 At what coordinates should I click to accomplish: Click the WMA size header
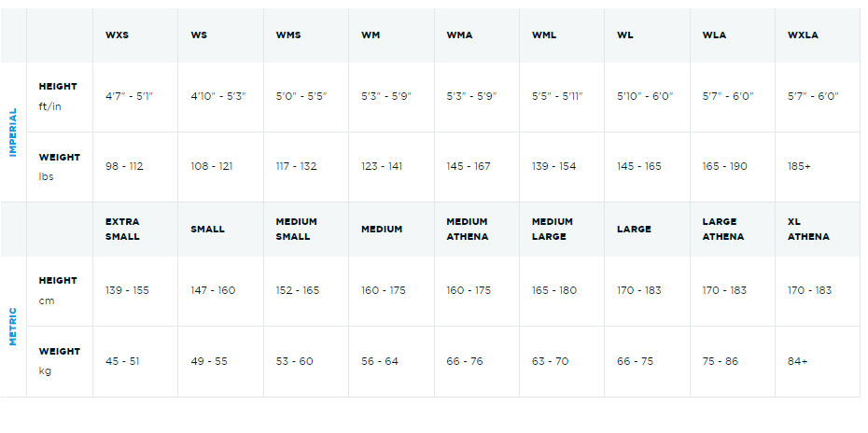coord(459,35)
